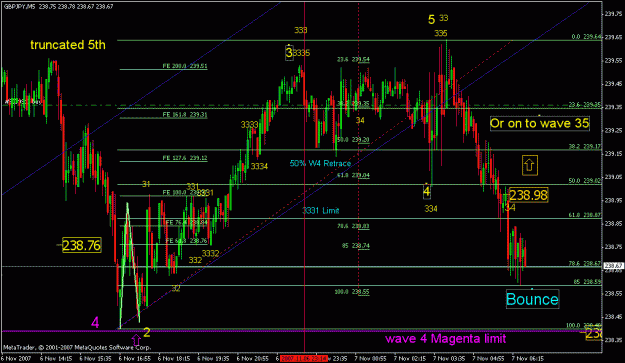Click the MetaQuotes copyright text
625x363 pixels.
77,348
